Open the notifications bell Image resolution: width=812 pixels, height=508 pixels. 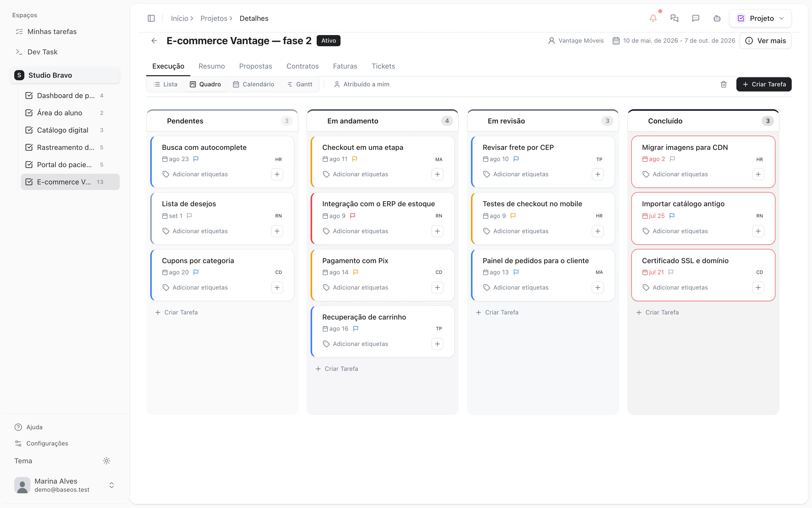click(653, 18)
